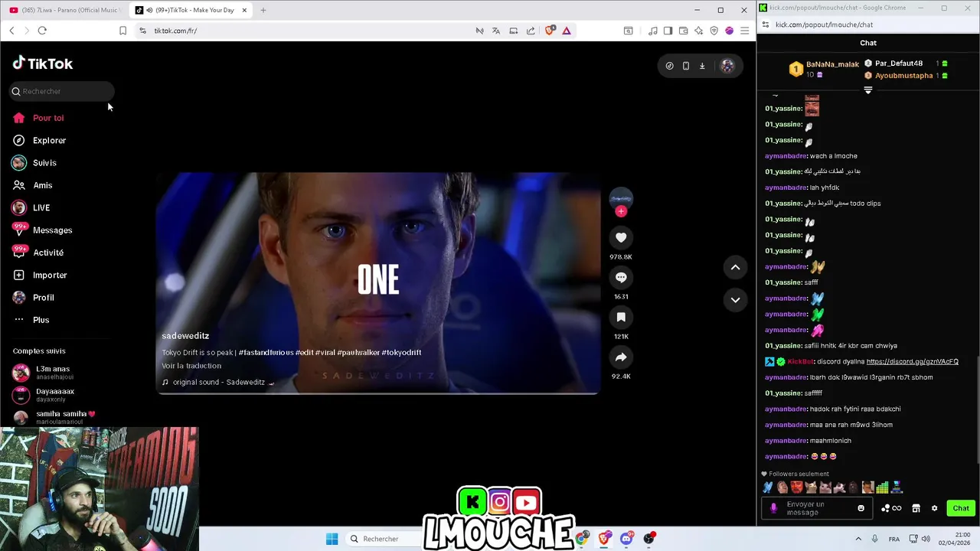Open the discord.gg invite link in chat
Image resolution: width=980 pixels, height=551 pixels.
(912, 361)
